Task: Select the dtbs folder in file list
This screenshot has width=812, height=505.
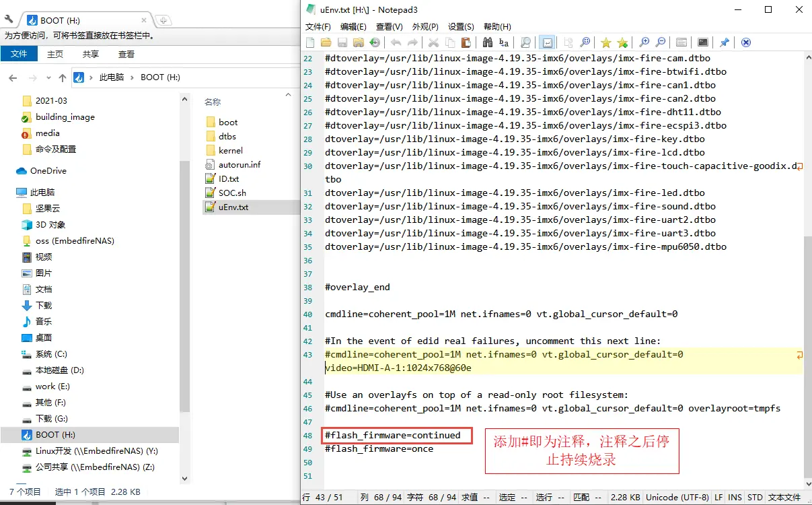Action: click(x=227, y=137)
